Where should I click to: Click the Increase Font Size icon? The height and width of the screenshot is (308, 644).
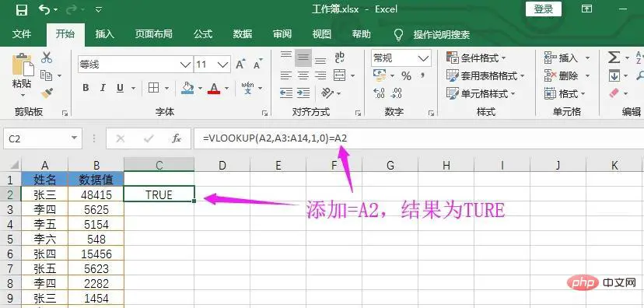(x=240, y=65)
